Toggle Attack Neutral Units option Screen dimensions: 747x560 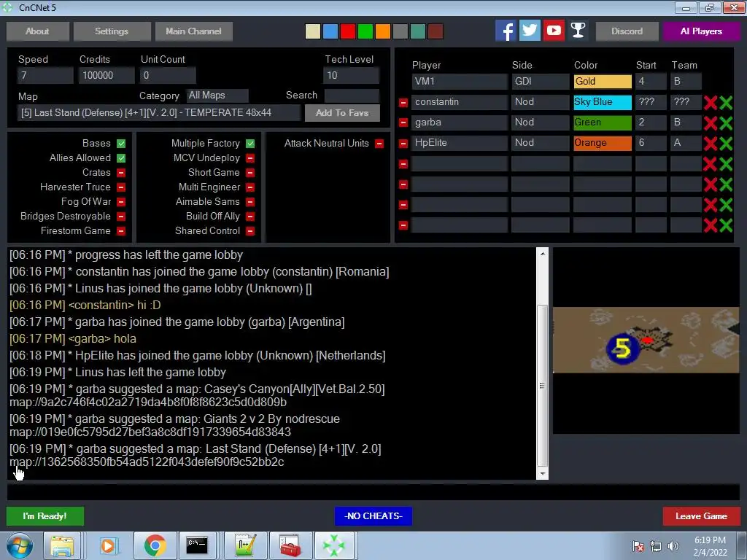(x=379, y=144)
